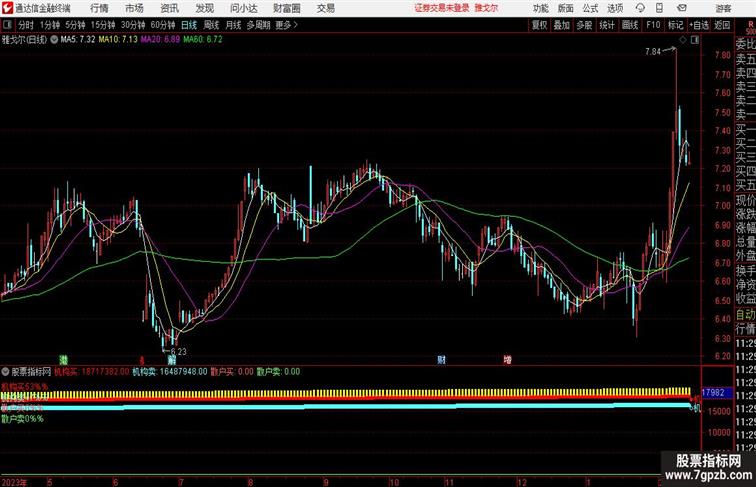
Task: Click the green 港 event marker on chart
Action: (x=63, y=360)
